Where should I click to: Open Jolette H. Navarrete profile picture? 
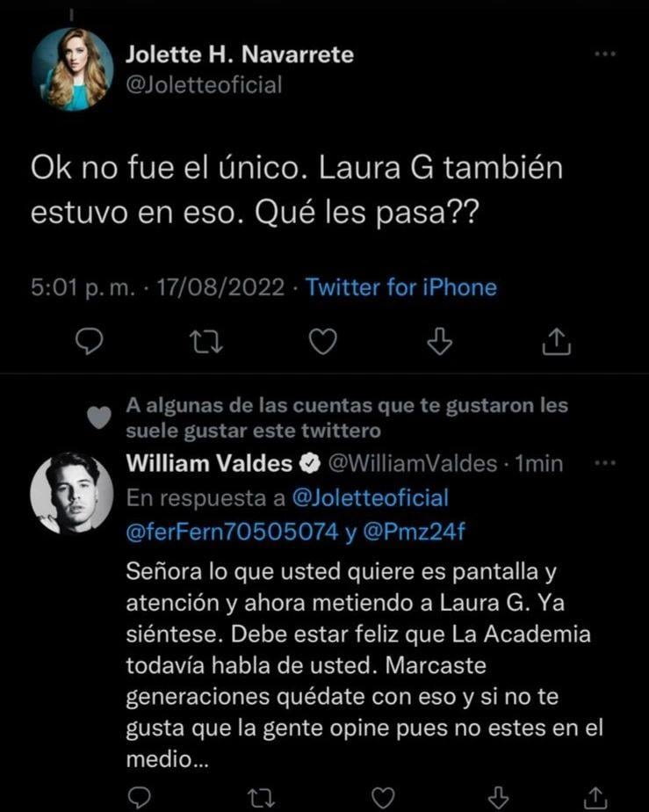point(73,69)
